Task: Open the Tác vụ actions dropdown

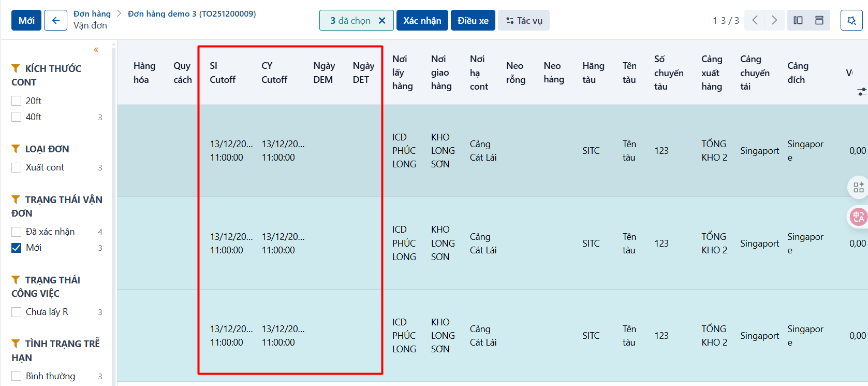Action: tap(524, 20)
